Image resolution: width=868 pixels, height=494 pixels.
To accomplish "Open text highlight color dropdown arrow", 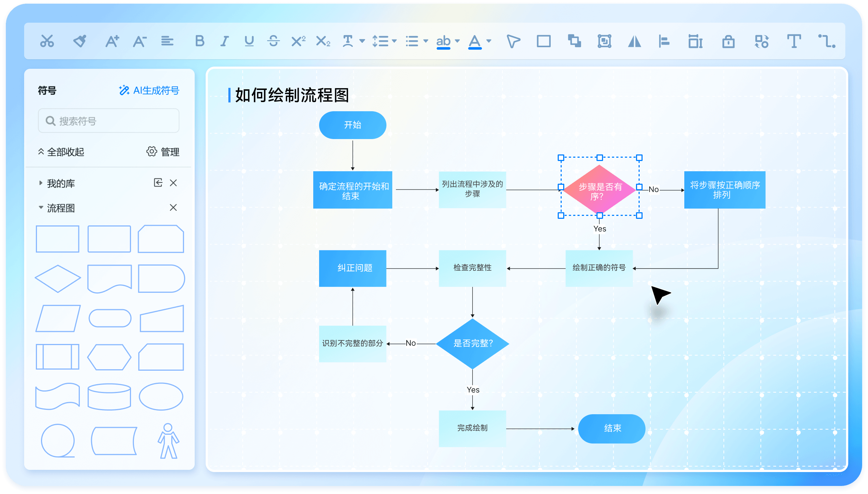I will coord(457,41).
